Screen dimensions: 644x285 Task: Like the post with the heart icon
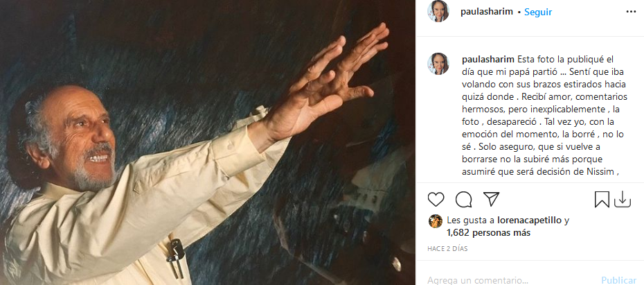coord(436,200)
